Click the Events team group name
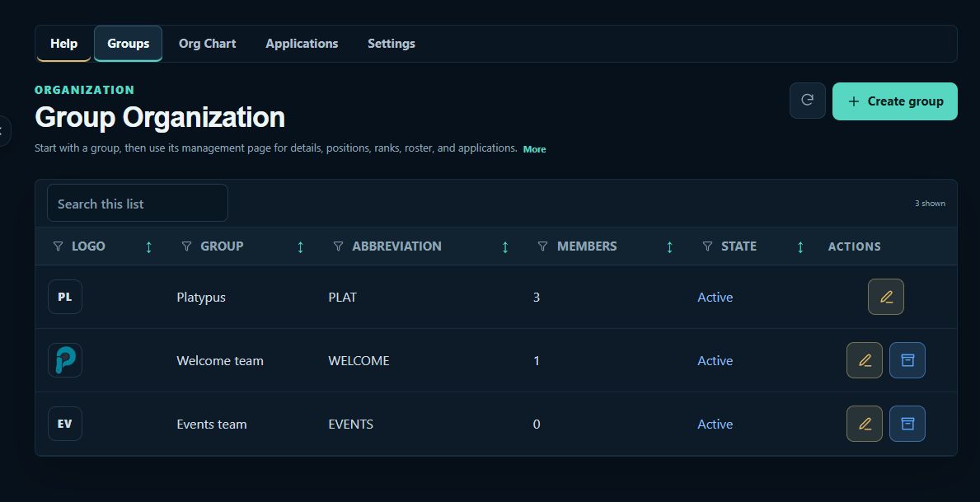 [x=212, y=424]
